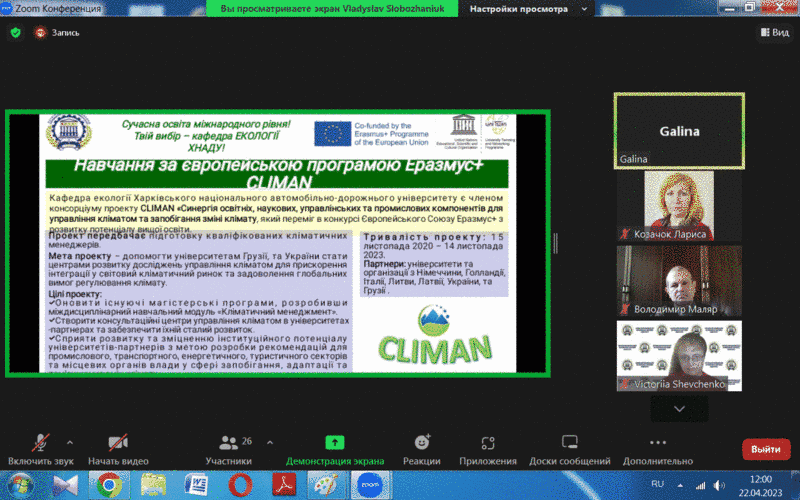Open the Дополнительно more options menu
This screenshot has height=500, width=800.
(x=658, y=449)
